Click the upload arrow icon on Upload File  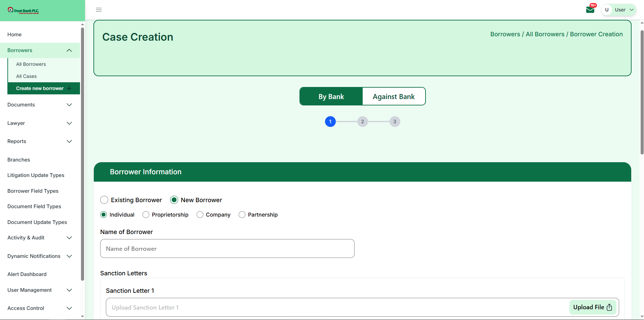point(609,307)
